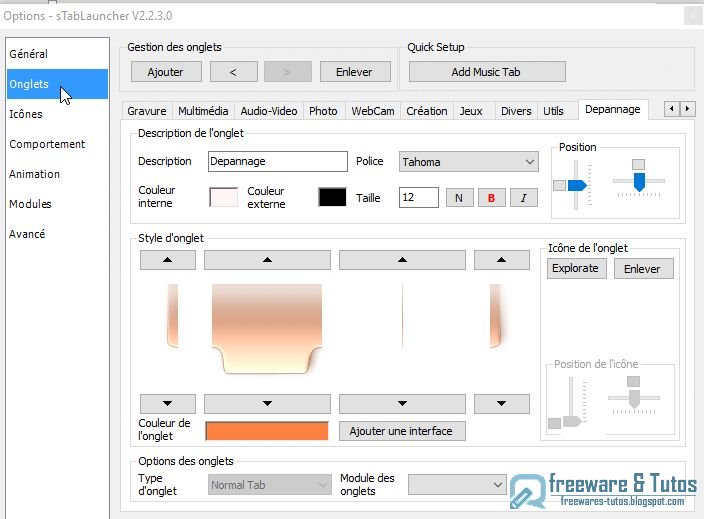Open the Modules settings section
This screenshot has height=519, width=704.
pyautogui.click(x=57, y=204)
